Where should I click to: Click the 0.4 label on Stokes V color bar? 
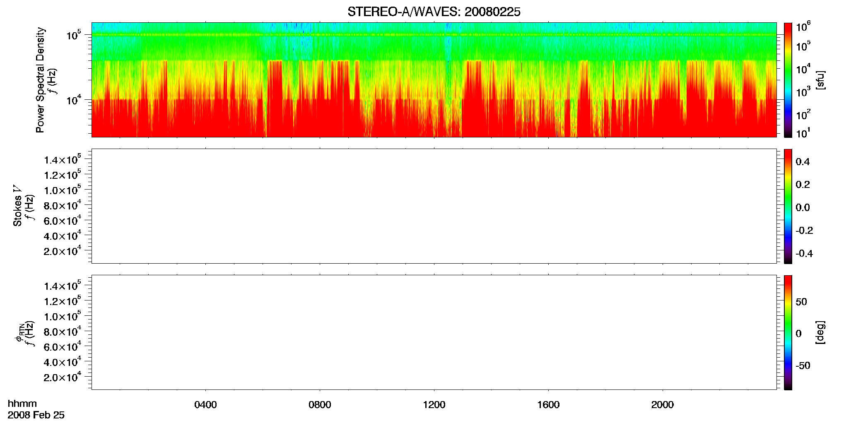803,162
